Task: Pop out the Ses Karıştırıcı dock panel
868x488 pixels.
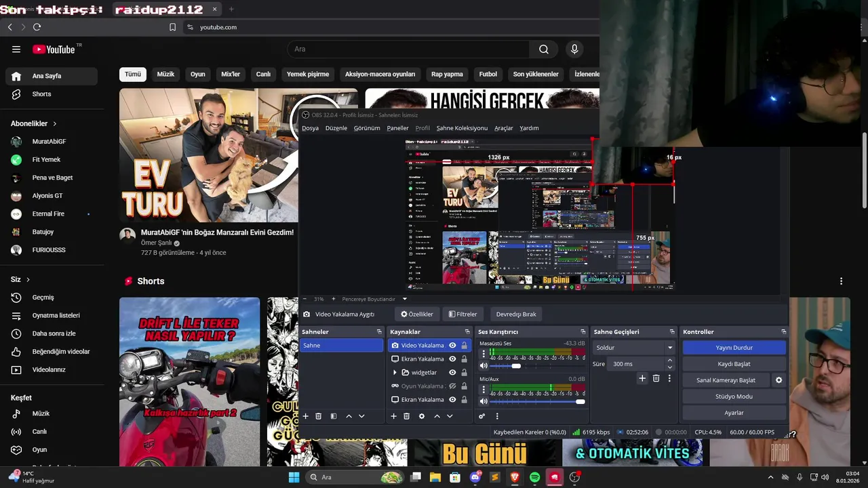Action: pyautogui.click(x=583, y=331)
